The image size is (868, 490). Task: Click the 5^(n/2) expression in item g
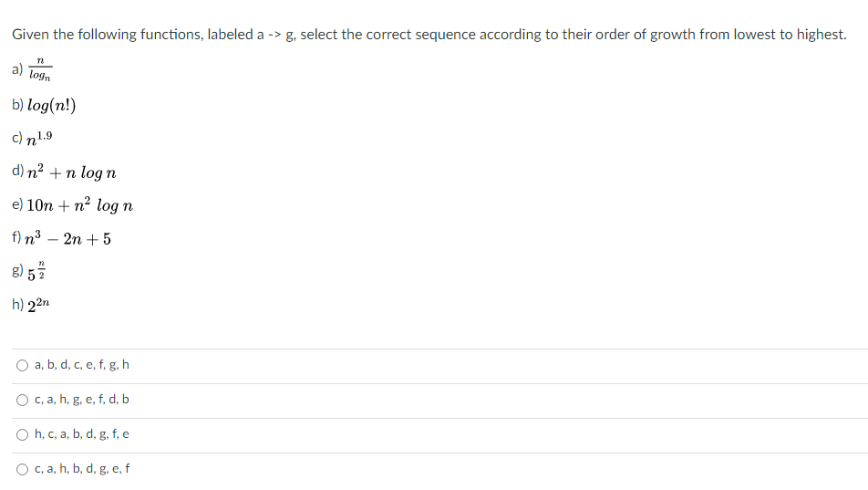tap(36, 271)
